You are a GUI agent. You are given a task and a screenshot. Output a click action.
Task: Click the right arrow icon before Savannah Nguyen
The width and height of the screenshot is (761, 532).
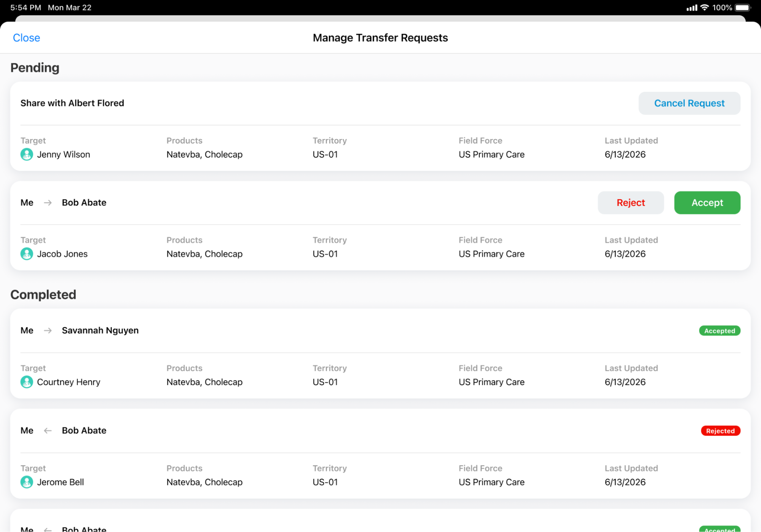[48, 331]
